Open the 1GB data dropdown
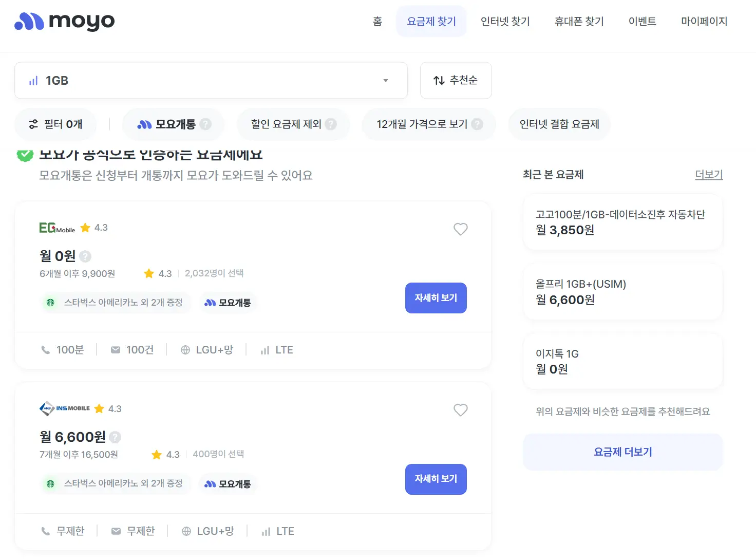This screenshot has height=560, width=756. pyautogui.click(x=211, y=81)
